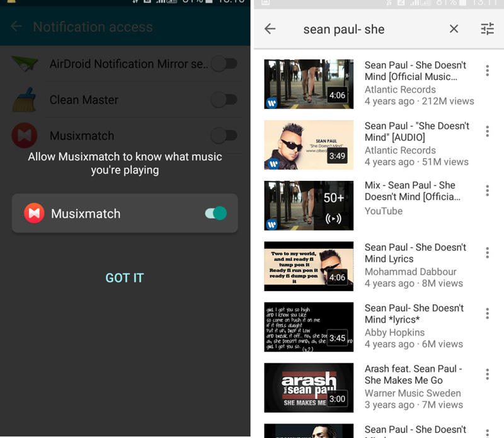504x438 pixels.
Task: Open options menu for Arash feat. Sean Paul
Action: 487,374
